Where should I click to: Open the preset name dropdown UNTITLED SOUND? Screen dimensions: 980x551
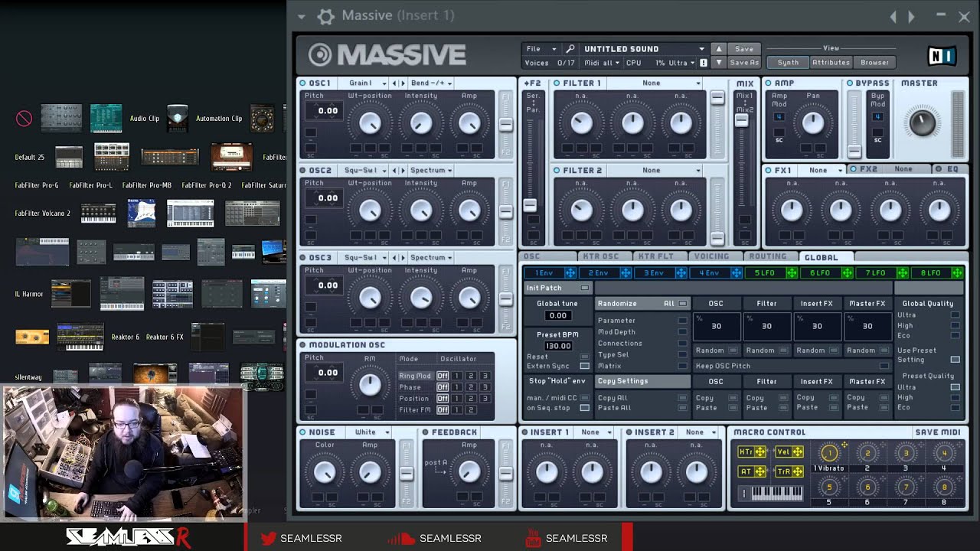tap(643, 49)
